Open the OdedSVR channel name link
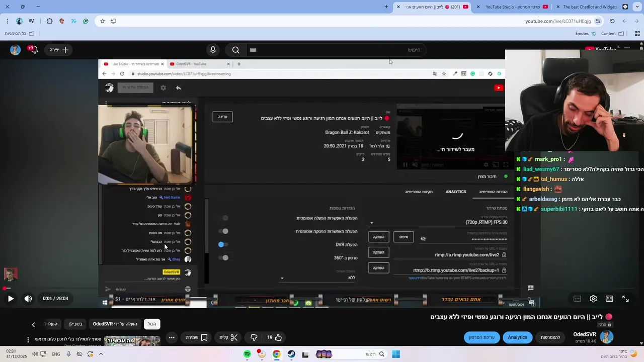Viewport: 644px width, 362px height. (x=585, y=334)
